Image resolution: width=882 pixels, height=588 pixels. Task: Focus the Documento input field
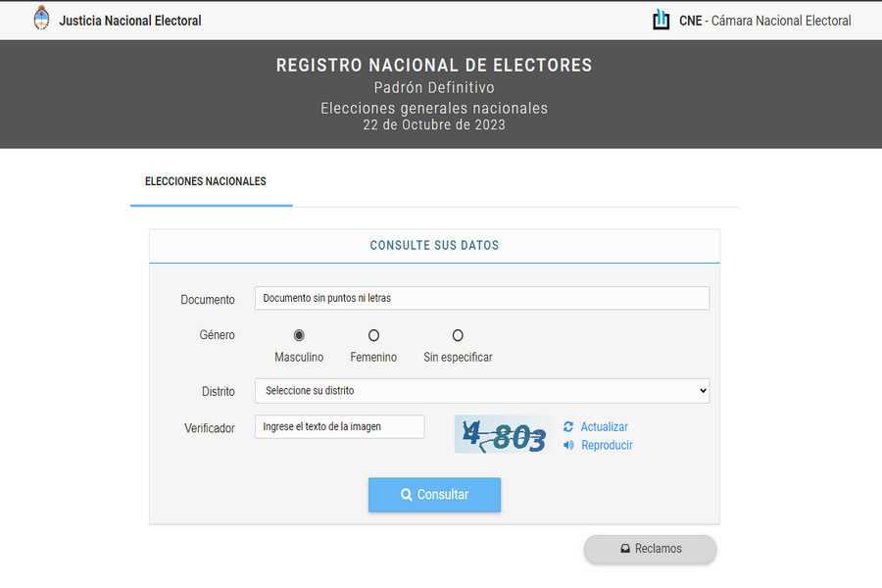pyautogui.click(x=481, y=298)
